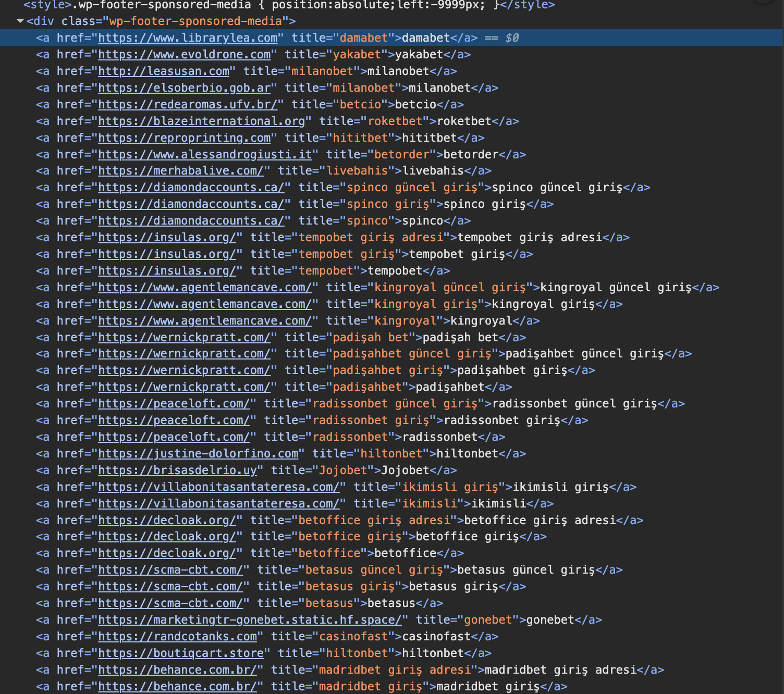Collapse the wp-footer-sponsored-media div node
This screenshot has height=694, width=784.
20,21
